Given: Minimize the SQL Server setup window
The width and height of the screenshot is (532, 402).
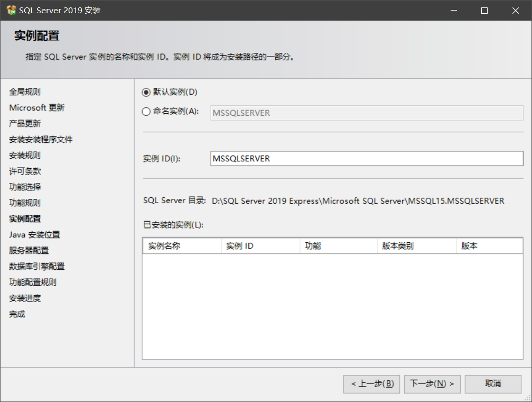Looking at the screenshot, I should (x=454, y=11).
